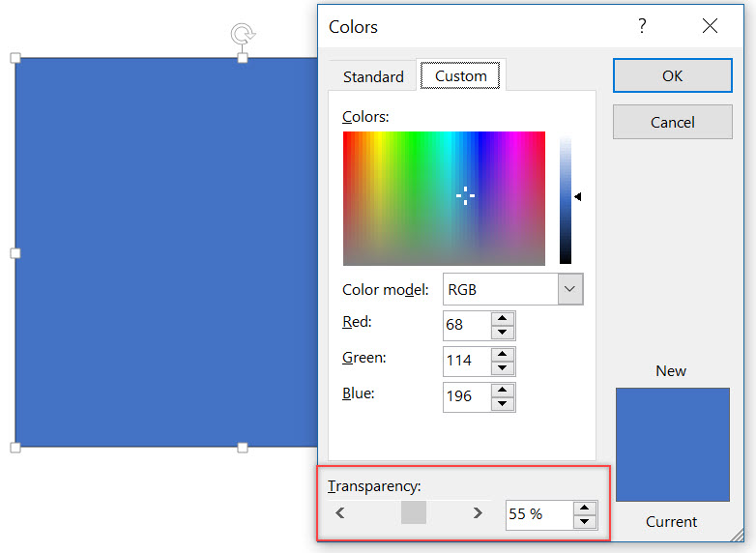This screenshot has width=756, height=553.
Task: Click the Blue value field
Action: 467,396
